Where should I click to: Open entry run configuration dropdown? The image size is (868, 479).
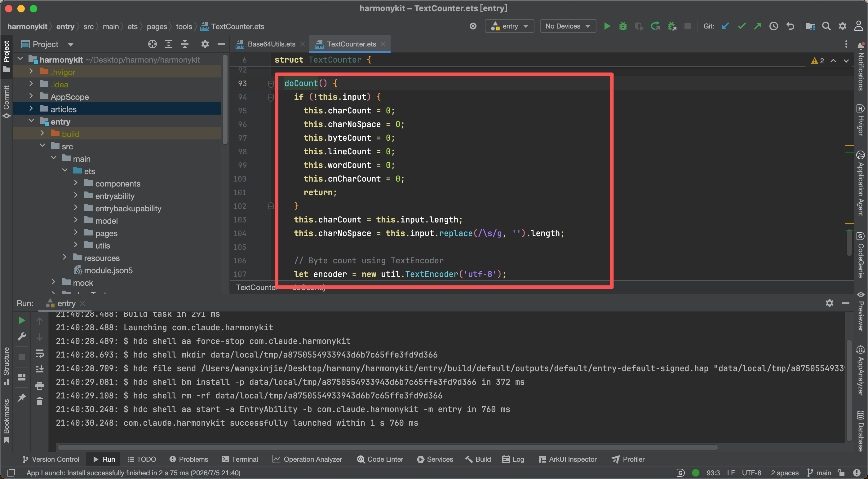click(x=509, y=26)
